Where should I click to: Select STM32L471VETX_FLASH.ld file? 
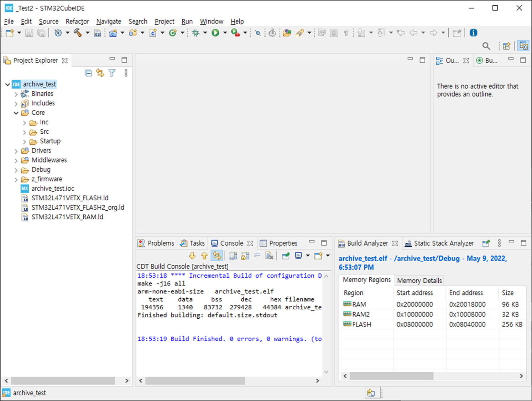coord(65,198)
